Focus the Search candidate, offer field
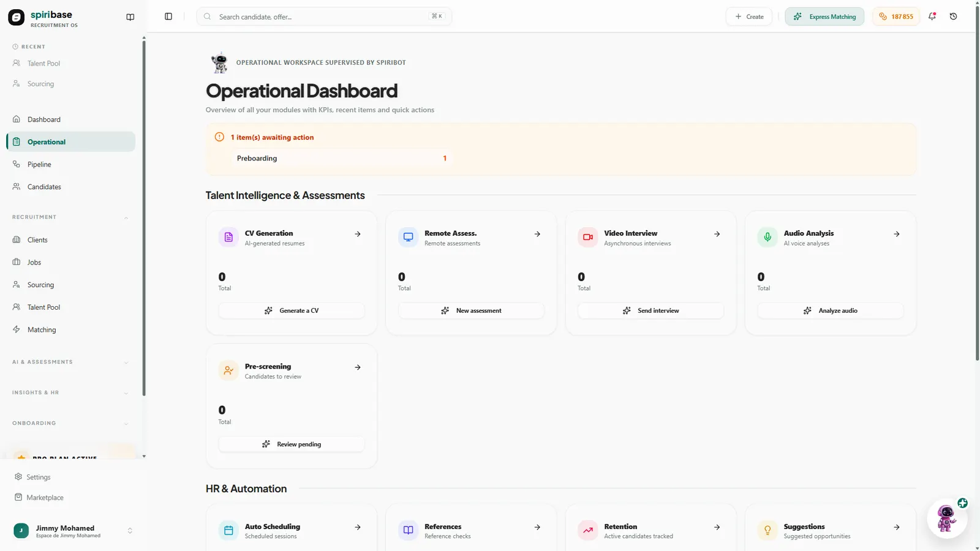Viewport: 980px width, 551px height. pyautogui.click(x=324, y=17)
